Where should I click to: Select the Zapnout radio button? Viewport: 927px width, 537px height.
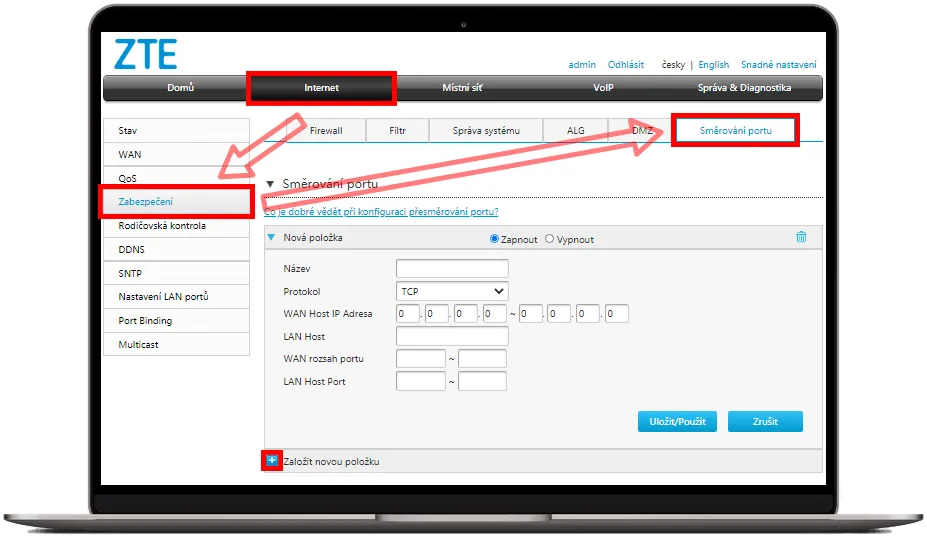click(x=494, y=240)
